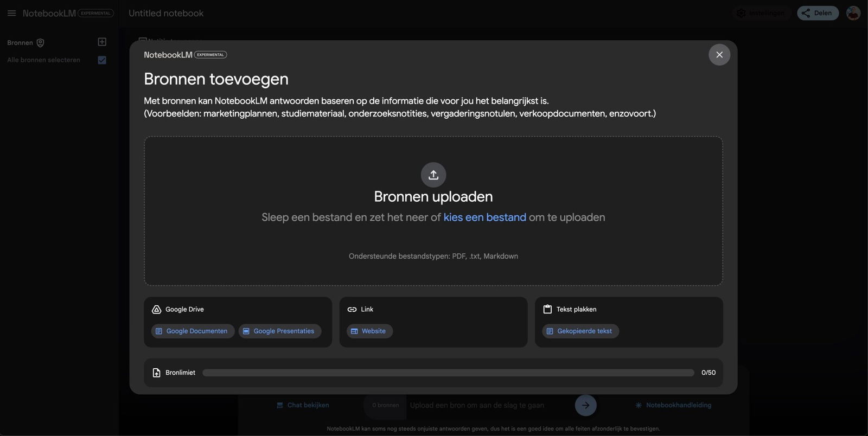This screenshot has height=436, width=868.
Task: Choose Google Documenten as source
Action: point(193,331)
